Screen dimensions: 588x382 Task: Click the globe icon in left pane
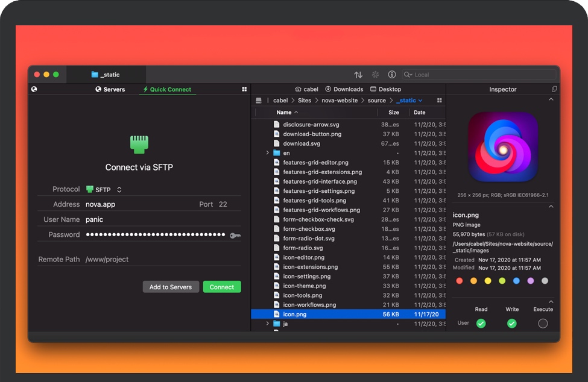pos(34,89)
